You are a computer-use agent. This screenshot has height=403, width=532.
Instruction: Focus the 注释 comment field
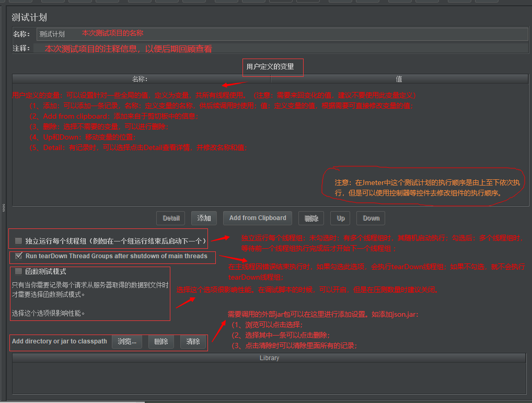point(281,48)
